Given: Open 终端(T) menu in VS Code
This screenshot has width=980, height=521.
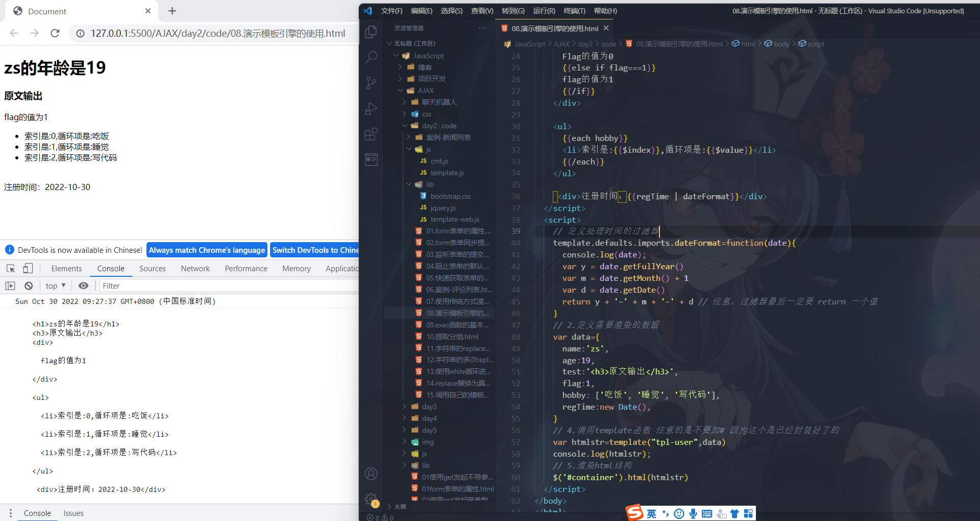Looking at the screenshot, I should pyautogui.click(x=574, y=11).
